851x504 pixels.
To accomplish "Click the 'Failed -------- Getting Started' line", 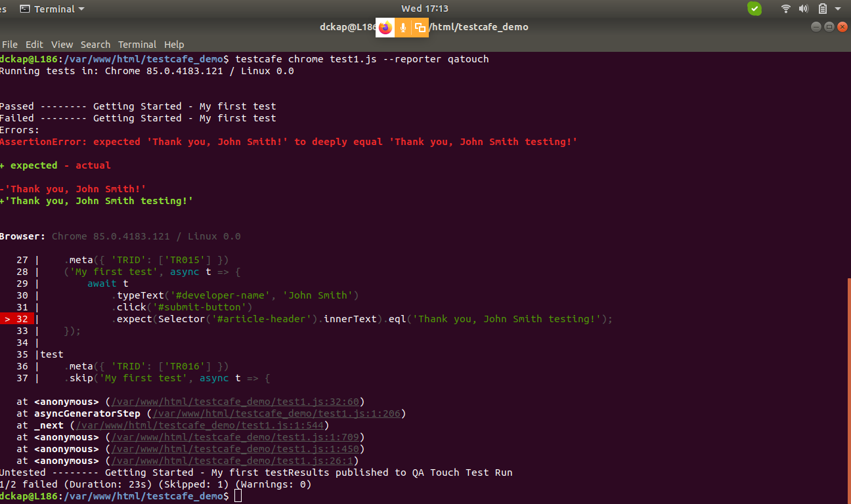I will 138,118.
